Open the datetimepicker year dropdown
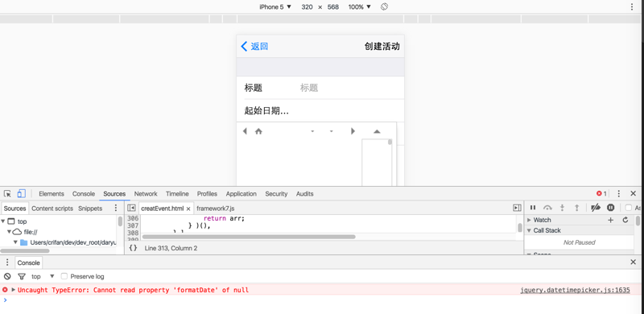Viewport: 644px width, 314px height. [x=332, y=131]
